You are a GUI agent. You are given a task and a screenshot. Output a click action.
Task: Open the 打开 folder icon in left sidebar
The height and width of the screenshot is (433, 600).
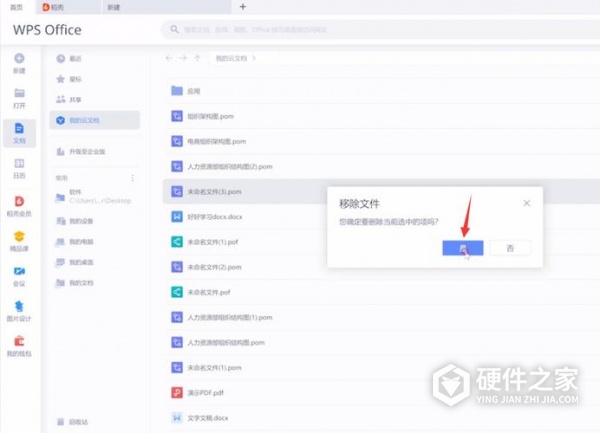[19, 93]
